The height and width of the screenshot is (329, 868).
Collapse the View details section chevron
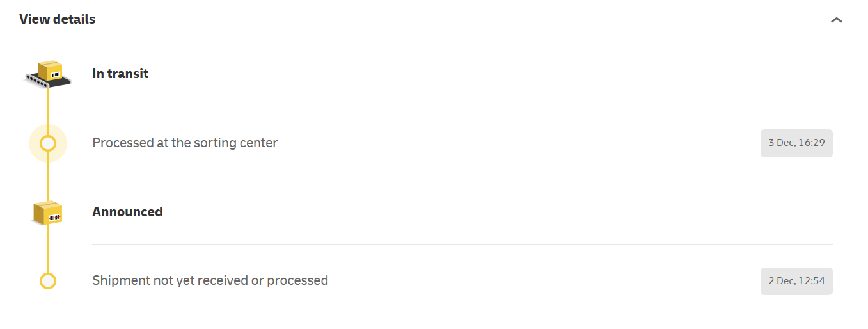(x=836, y=20)
